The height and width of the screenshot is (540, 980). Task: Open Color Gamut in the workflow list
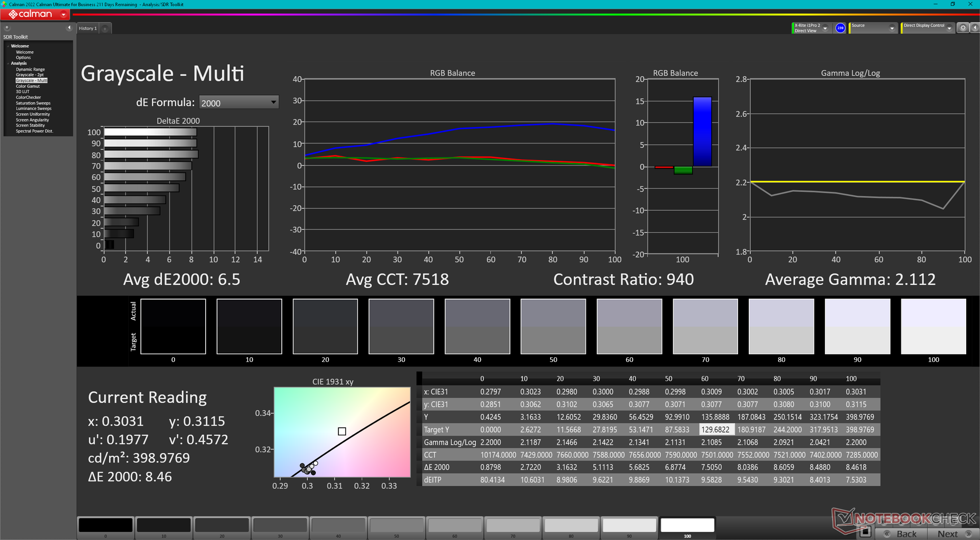point(28,86)
